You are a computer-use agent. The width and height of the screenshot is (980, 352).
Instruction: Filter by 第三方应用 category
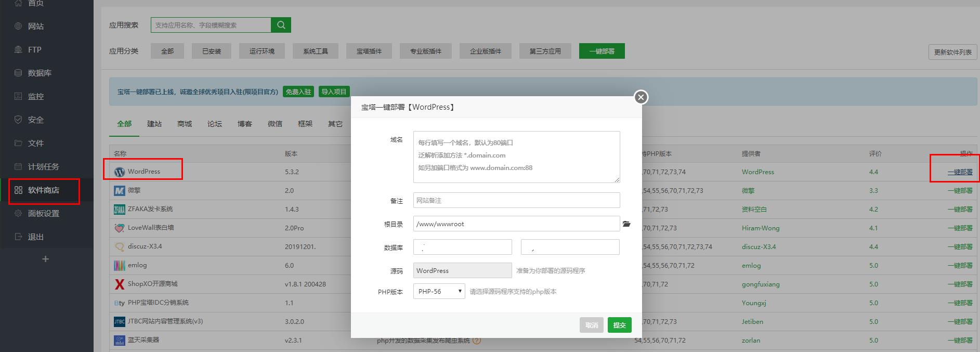(x=545, y=51)
